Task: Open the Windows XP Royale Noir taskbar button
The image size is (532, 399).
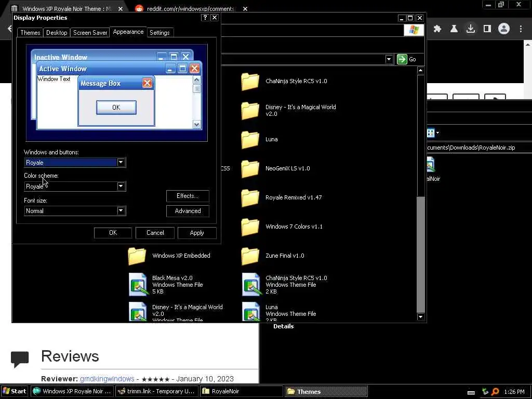Action: click(x=72, y=392)
